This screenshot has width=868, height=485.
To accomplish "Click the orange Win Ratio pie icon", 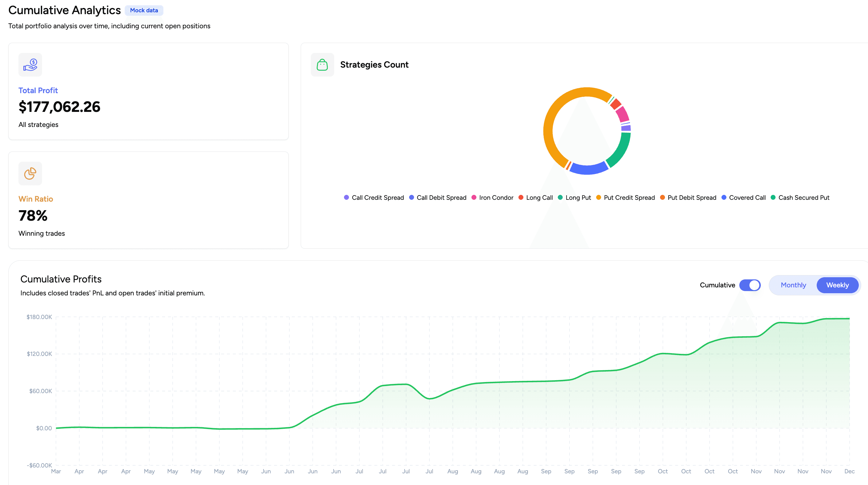I will click(x=30, y=173).
